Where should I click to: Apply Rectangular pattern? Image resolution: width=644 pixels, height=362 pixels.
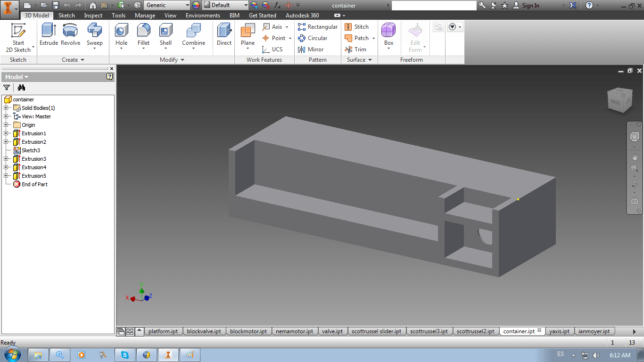coord(318,27)
